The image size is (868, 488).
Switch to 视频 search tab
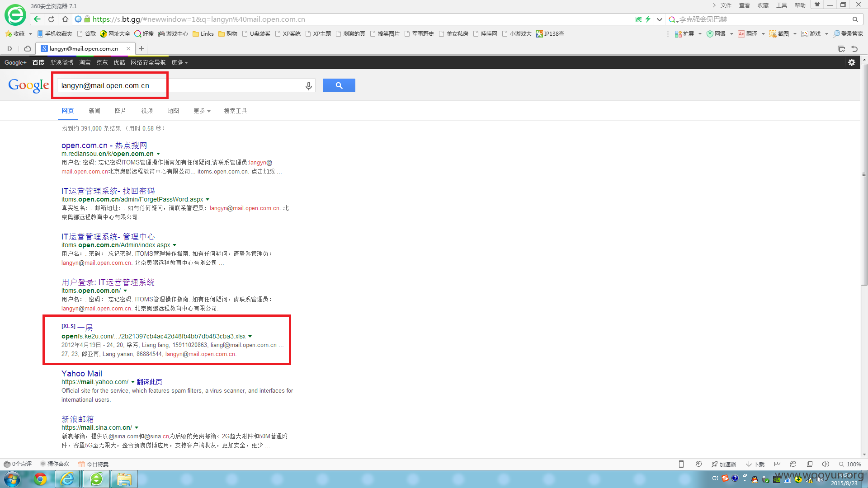147,111
